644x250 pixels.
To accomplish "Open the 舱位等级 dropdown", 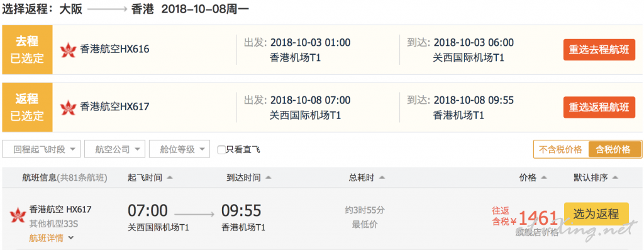I will [x=179, y=149].
